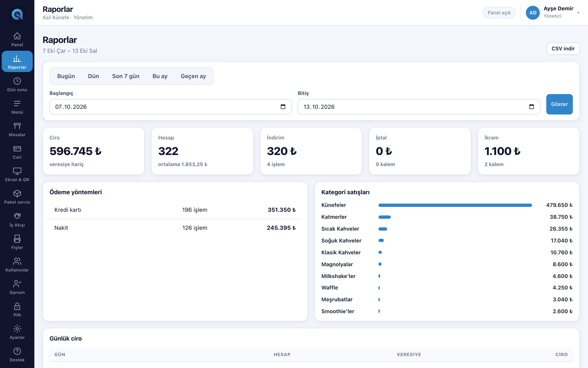The image size is (588, 368).
Task: Click the Nakit amount 245.395 ₺
Action: 281,228
